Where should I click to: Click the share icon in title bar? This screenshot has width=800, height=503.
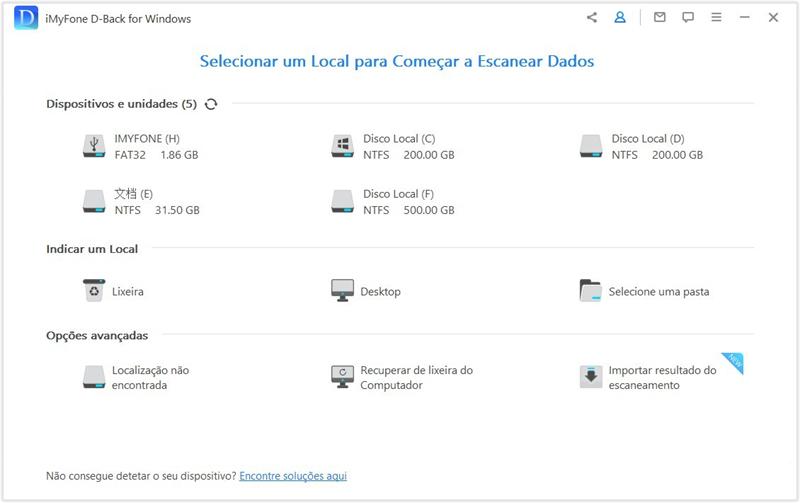[592, 18]
